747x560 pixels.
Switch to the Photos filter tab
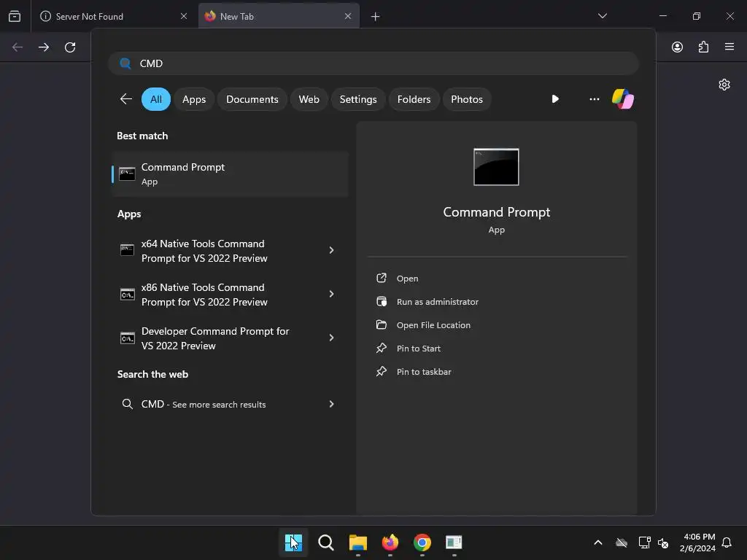(x=466, y=99)
